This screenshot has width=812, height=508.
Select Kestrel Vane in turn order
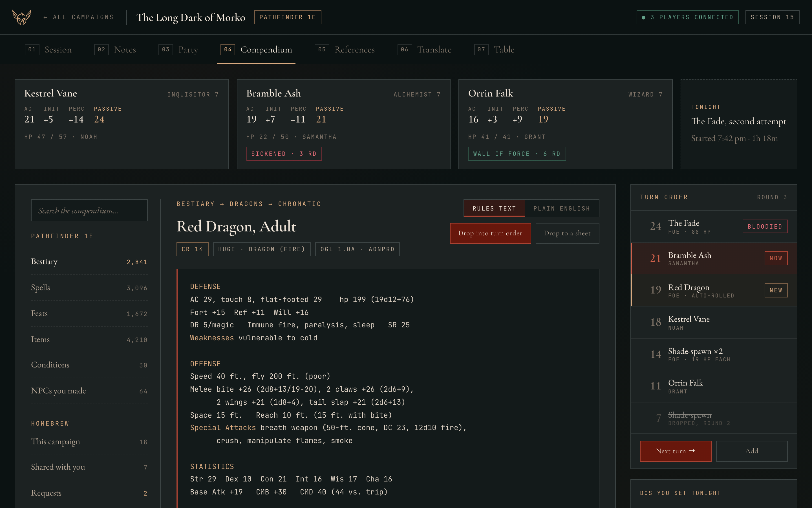click(x=714, y=322)
